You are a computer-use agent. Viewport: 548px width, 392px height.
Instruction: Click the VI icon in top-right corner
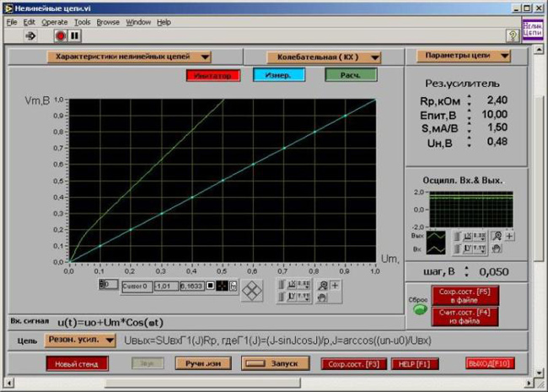click(532, 30)
